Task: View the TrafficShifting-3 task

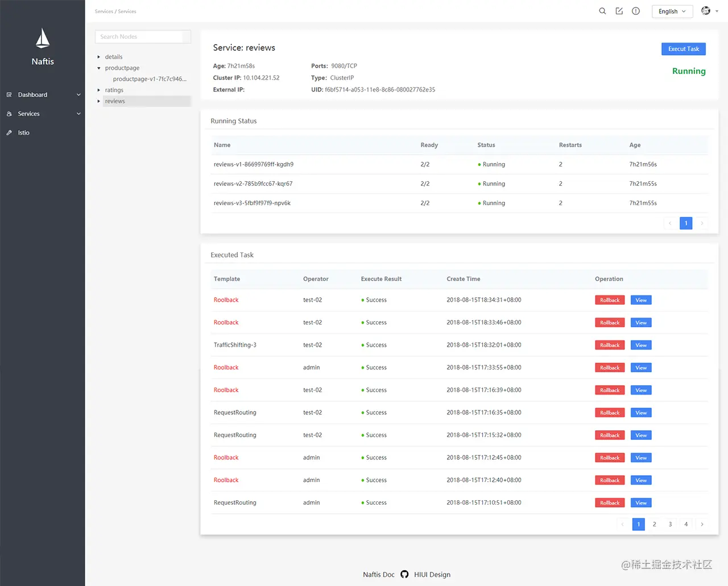Action: (x=641, y=345)
